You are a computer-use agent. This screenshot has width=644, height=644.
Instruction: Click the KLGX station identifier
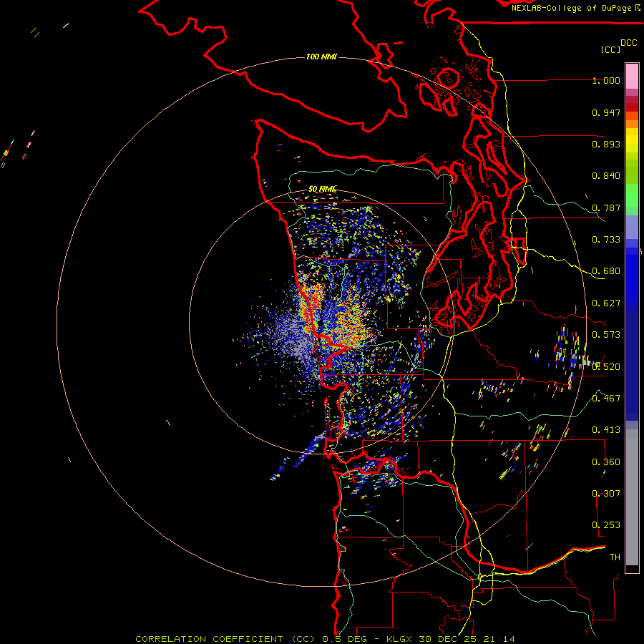(x=401, y=639)
